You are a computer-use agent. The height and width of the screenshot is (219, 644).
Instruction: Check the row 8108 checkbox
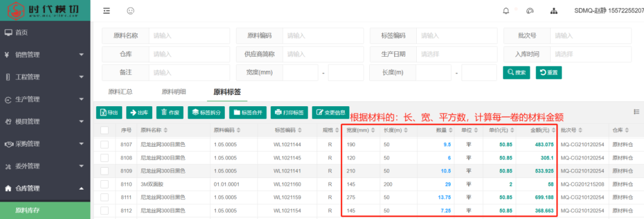tap(104, 158)
